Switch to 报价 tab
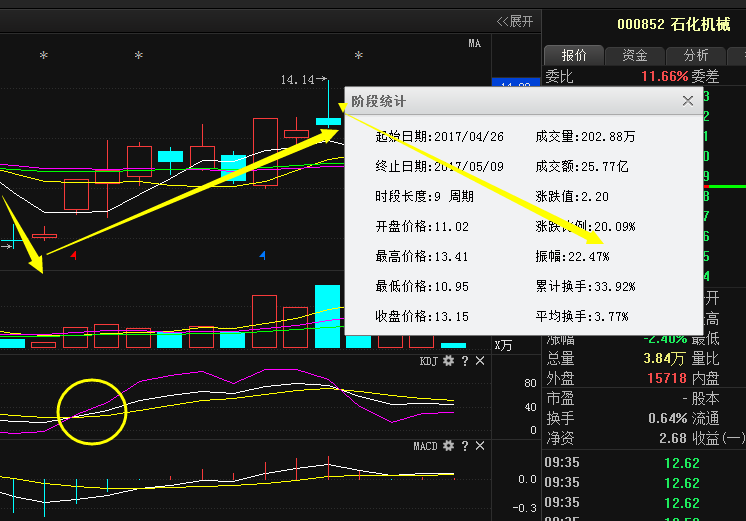This screenshot has width=746, height=521. (574, 55)
